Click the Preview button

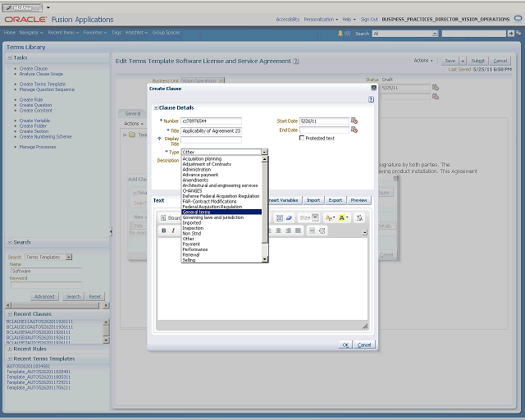pos(359,200)
